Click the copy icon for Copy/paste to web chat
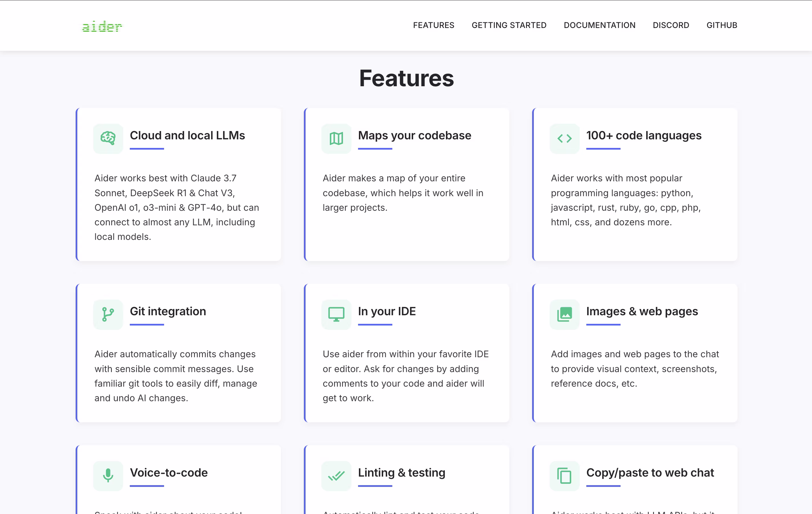The image size is (812, 514). (x=564, y=475)
